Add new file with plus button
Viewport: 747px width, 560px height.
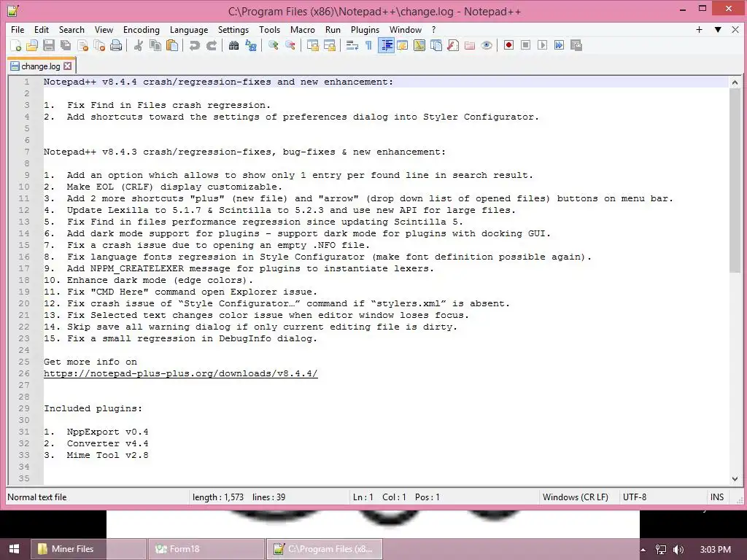tap(699, 29)
